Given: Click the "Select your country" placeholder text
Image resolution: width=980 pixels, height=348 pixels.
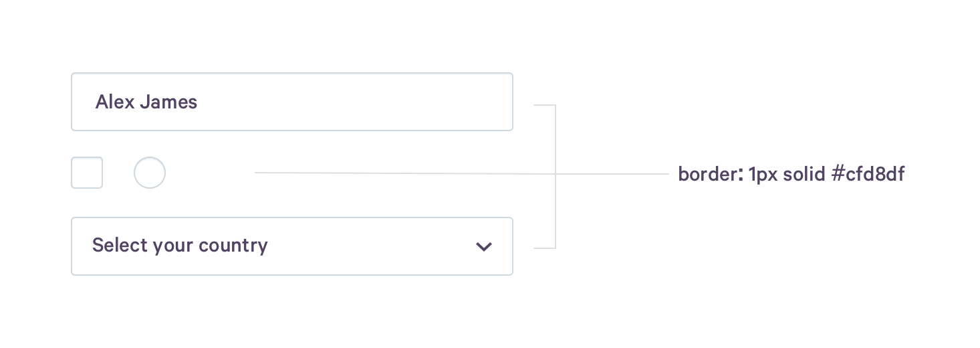Looking at the screenshot, I should point(180,246).
